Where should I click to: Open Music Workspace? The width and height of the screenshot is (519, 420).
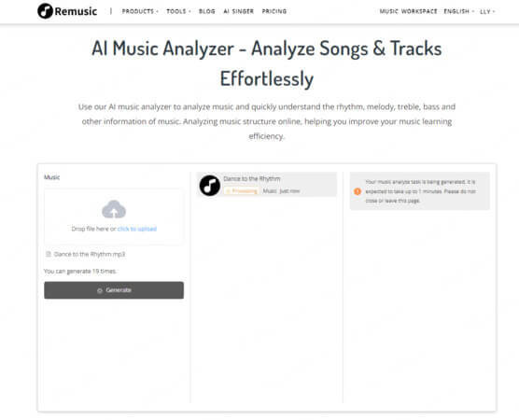tap(408, 11)
